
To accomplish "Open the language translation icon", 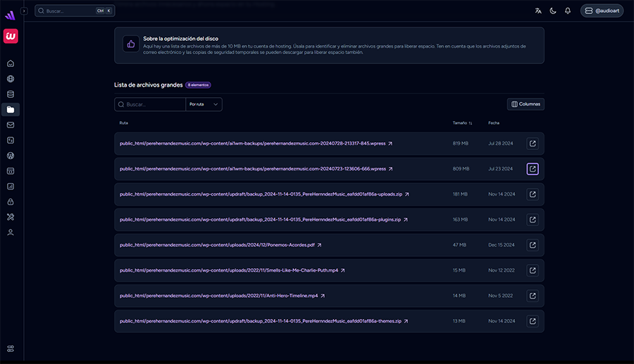I will (x=538, y=11).
